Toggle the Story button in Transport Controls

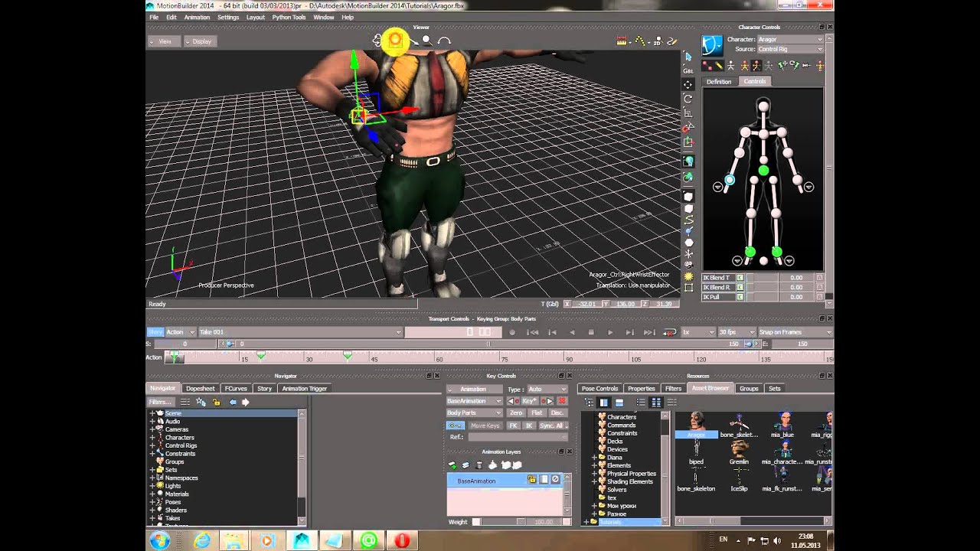pos(155,332)
